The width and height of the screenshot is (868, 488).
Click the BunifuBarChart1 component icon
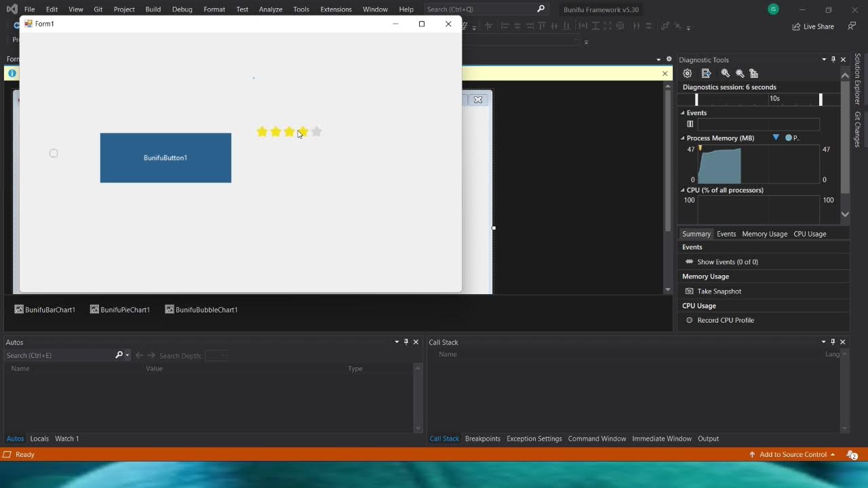click(x=19, y=309)
